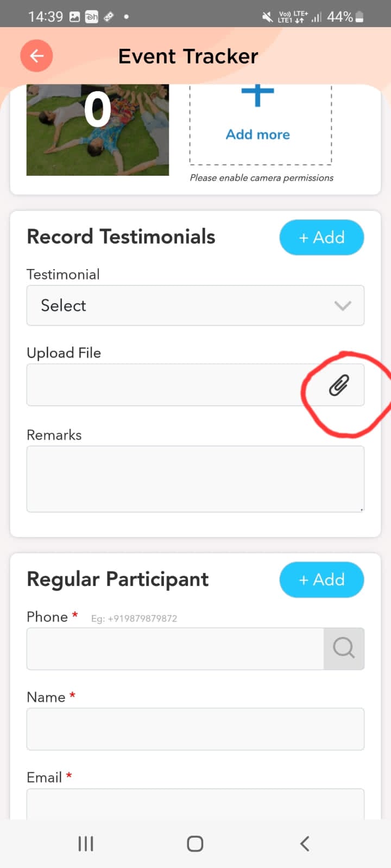Screen dimensions: 391x868
Task: Focus the Upload File field
Action: pyautogui.click(x=163, y=385)
